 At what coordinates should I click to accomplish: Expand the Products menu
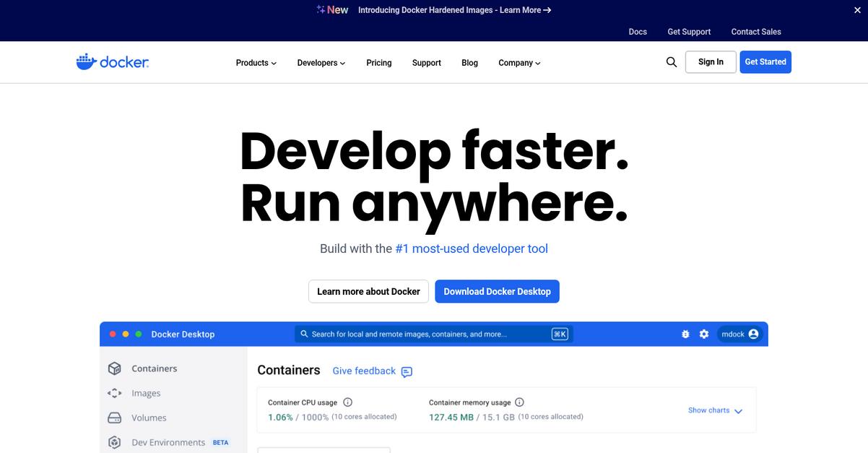point(256,63)
